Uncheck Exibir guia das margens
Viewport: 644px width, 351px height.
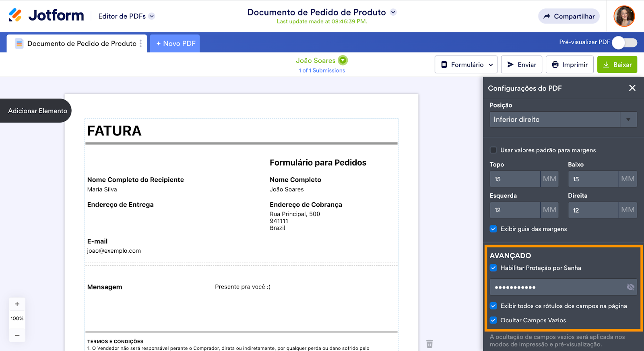493,229
